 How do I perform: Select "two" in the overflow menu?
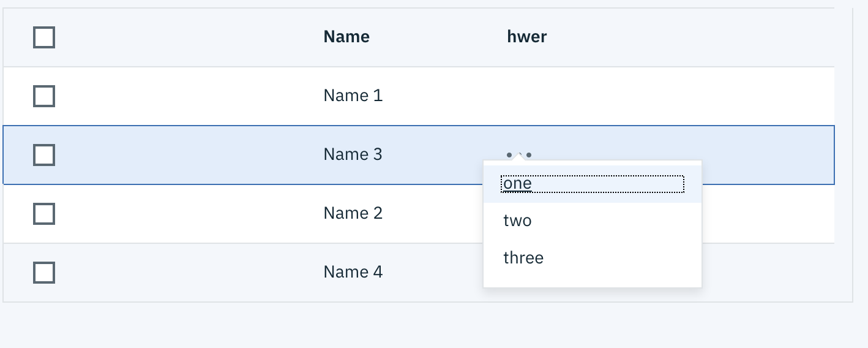click(518, 221)
